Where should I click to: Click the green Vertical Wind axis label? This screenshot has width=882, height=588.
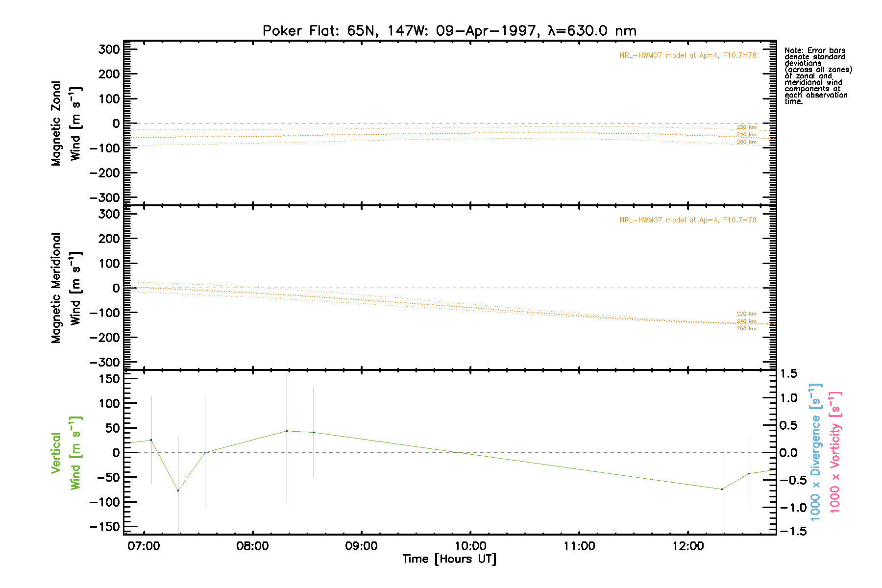(x=66, y=453)
